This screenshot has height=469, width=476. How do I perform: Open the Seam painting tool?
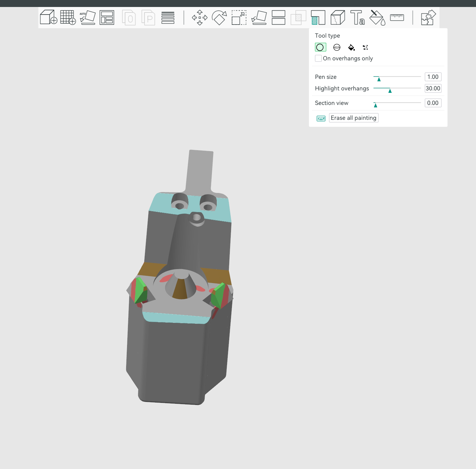pyautogui.click(x=338, y=17)
